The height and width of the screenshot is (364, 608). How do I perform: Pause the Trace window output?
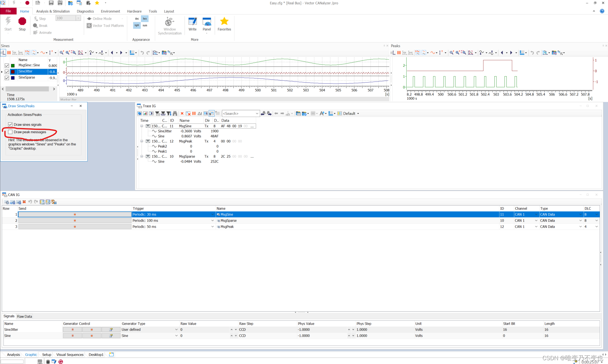point(194,114)
